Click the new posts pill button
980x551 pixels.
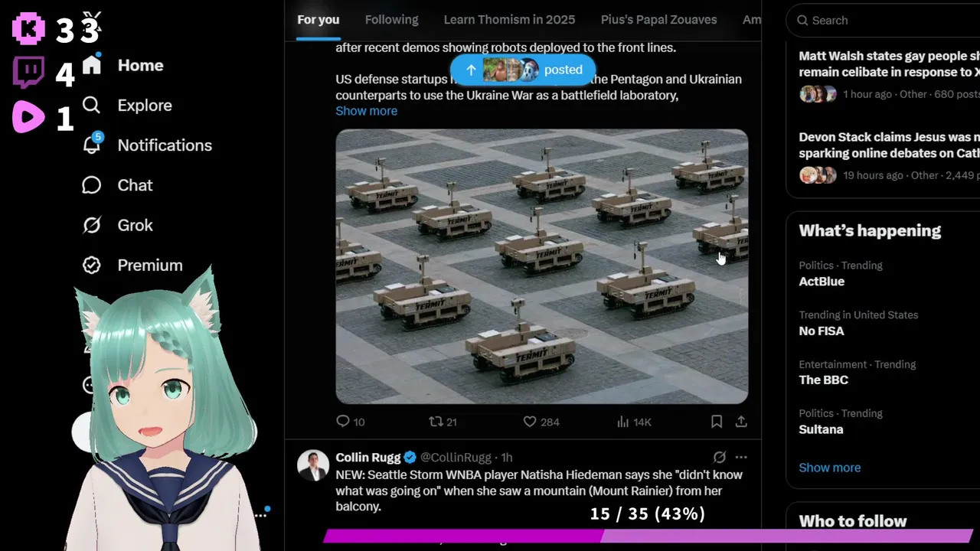pos(523,70)
